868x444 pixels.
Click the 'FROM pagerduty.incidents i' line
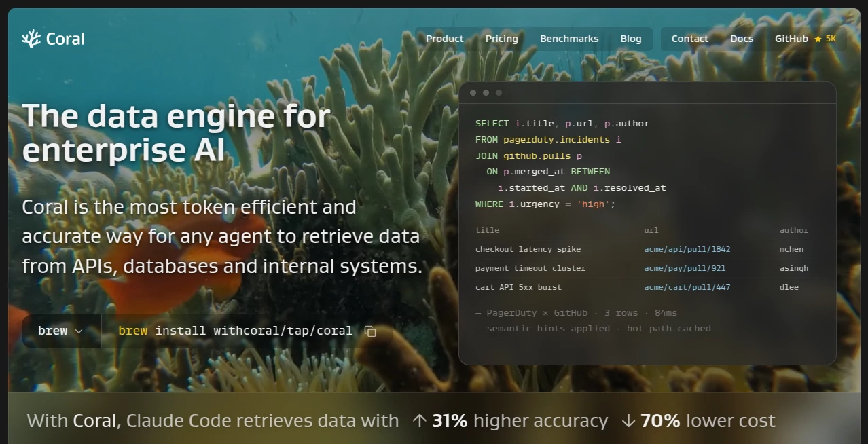pos(548,139)
